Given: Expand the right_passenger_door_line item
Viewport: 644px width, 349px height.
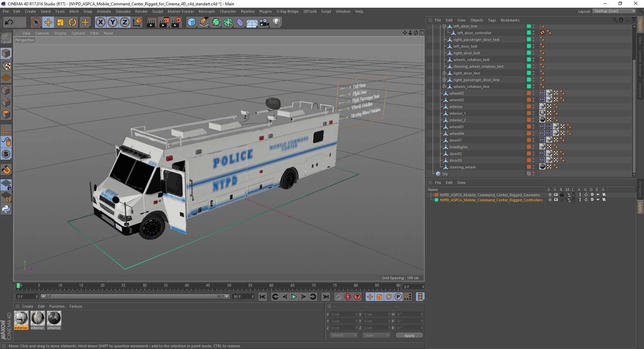Looking at the screenshot, I should pyautogui.click(x=444, y=80).
